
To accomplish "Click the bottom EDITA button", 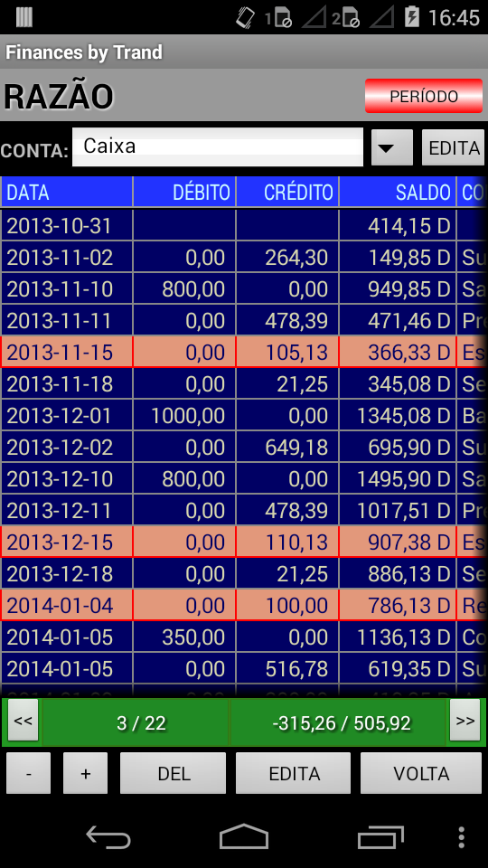I will (293, 773).
